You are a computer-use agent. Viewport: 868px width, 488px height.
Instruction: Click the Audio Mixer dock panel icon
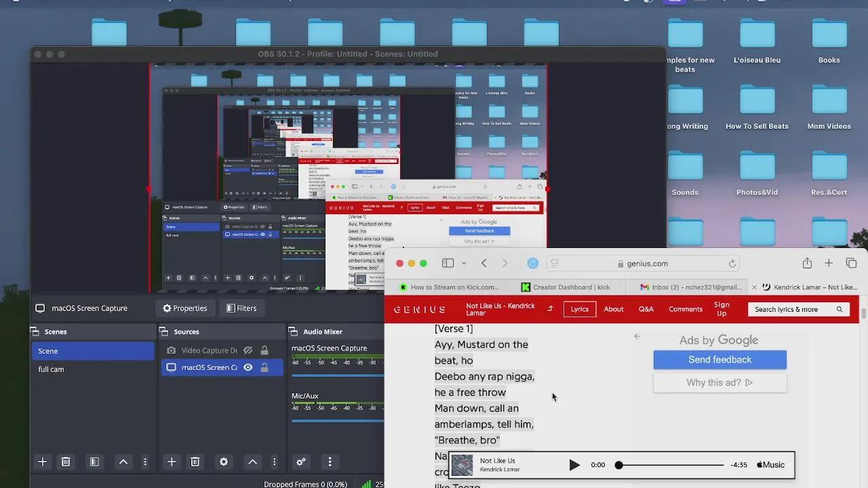[294, 331]
